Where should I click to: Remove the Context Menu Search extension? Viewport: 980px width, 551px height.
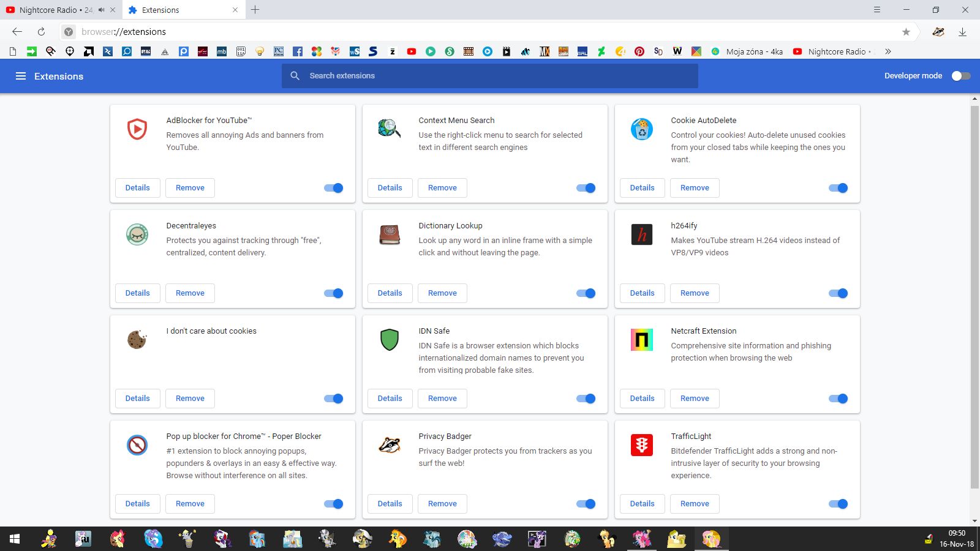(442, 188)
